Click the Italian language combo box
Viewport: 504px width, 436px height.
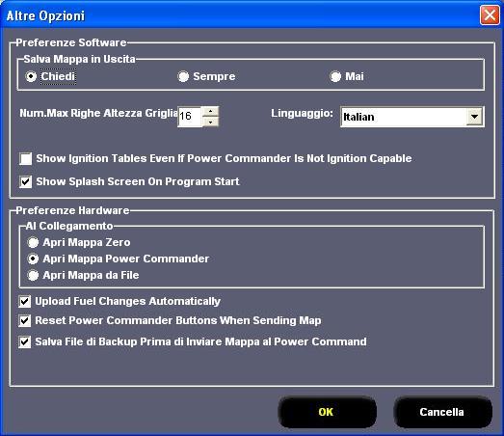click(x=412, y=117)
